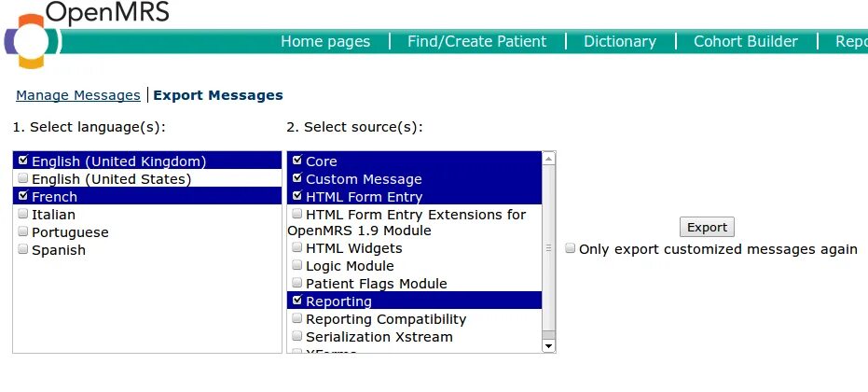Deselect the Custom Message source checkbox
Viewport: 868px width, 392px height.
pyautogui.click(x=297, y=178)
